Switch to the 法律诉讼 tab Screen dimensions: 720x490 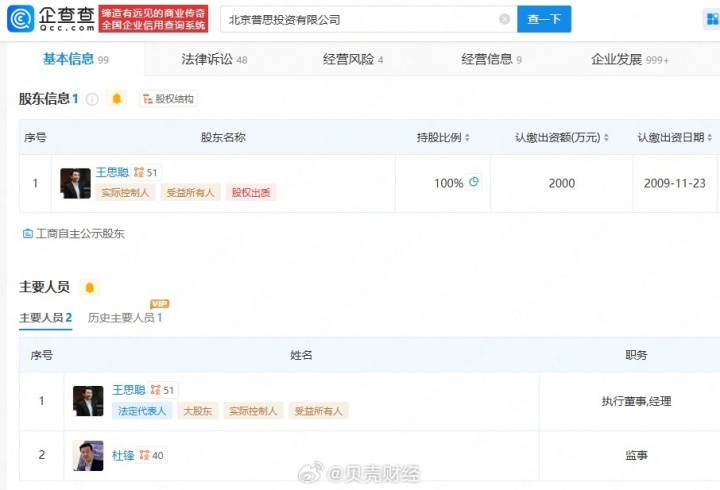click(213, 60)
